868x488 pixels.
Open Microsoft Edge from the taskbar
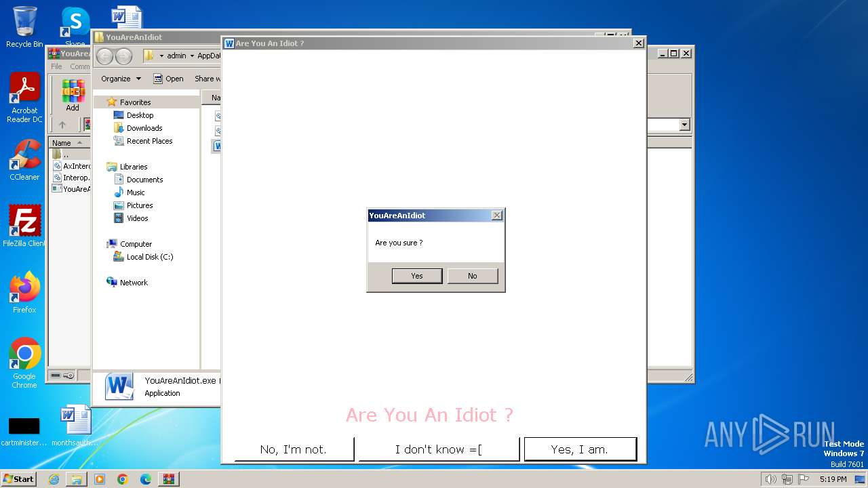coord(146,479)
